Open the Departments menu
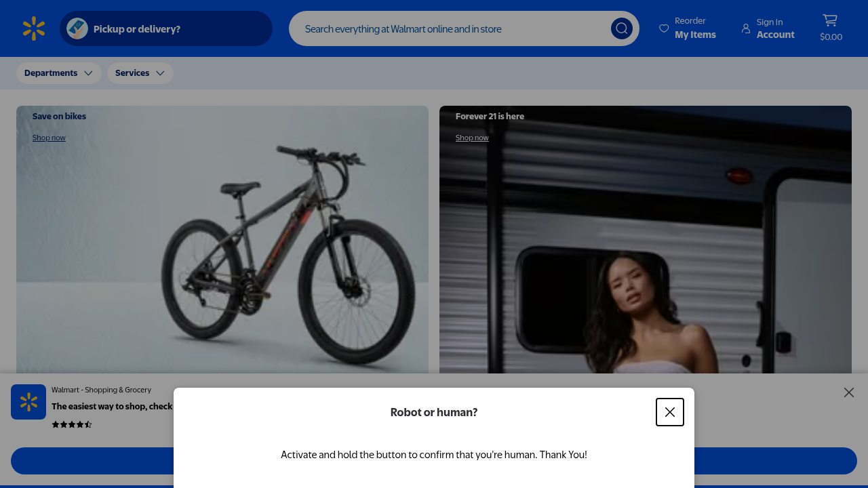Image resolution: width=868 pixels, height=488 pixels. tap(59, 73)
